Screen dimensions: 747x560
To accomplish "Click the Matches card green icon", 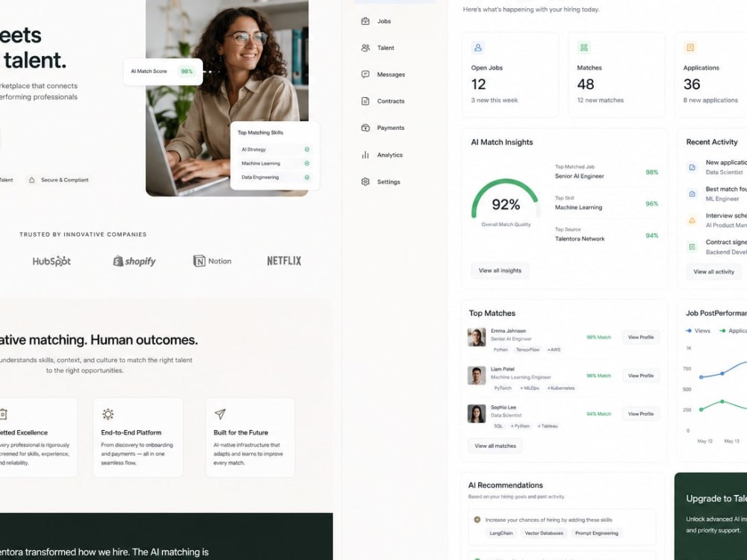I will point(583,47).
